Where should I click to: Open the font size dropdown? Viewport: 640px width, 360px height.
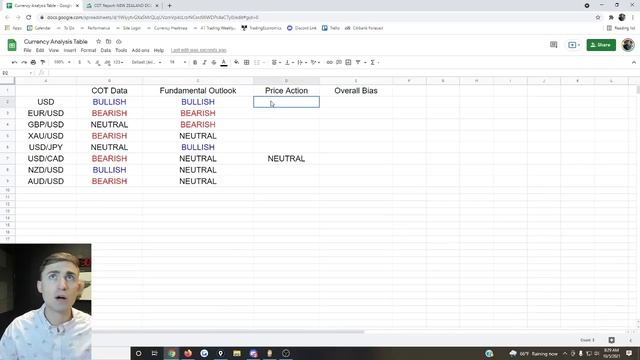pos(178,62)
